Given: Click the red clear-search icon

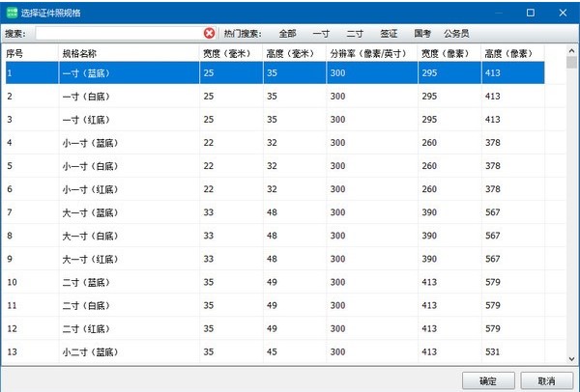Looking at the screenshot, I should (209, 33).
